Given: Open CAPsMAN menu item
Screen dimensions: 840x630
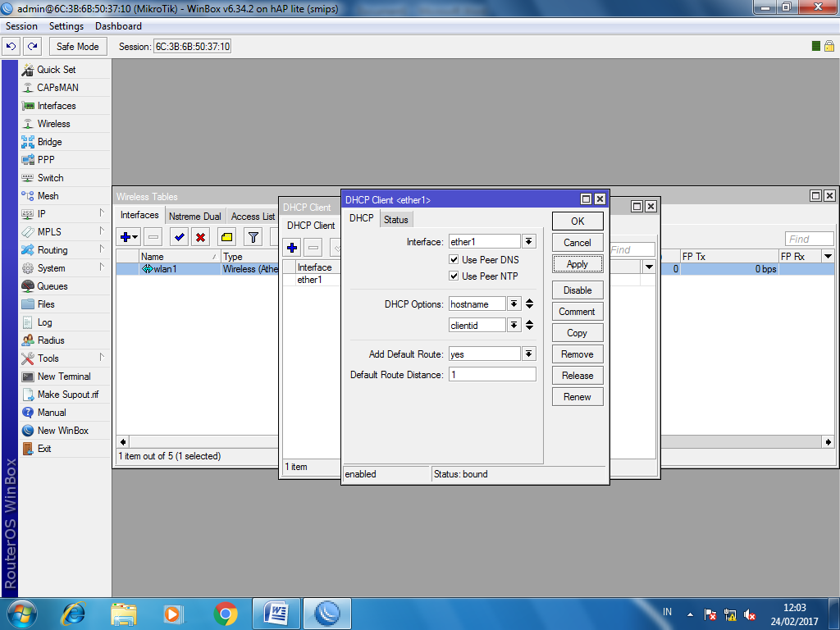Looking at the screenshot, I should click(x=57, y=87).
